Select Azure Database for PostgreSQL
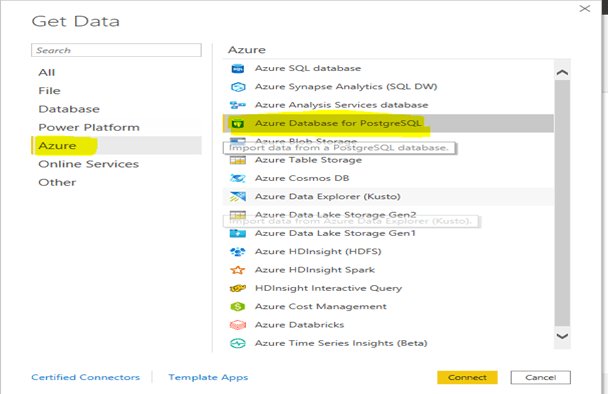Image resolution: width=608 pixels, height=394 pixels. 389,124
